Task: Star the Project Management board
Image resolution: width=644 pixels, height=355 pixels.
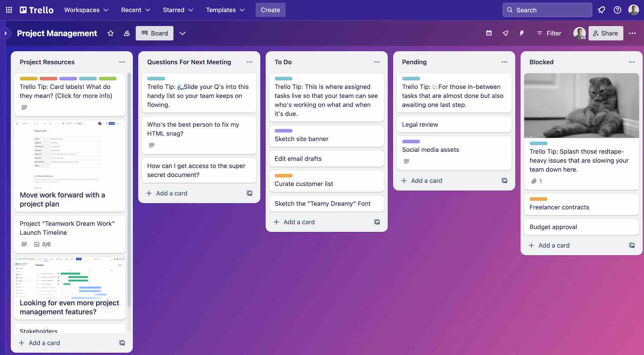Action: [x=110, y=33]
